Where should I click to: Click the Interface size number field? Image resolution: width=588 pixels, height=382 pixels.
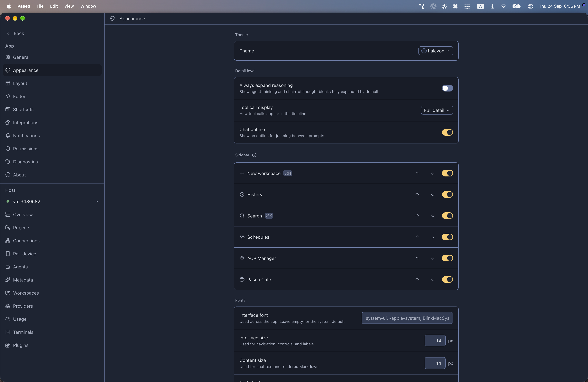pyautogui.click(x=435, y=341)
